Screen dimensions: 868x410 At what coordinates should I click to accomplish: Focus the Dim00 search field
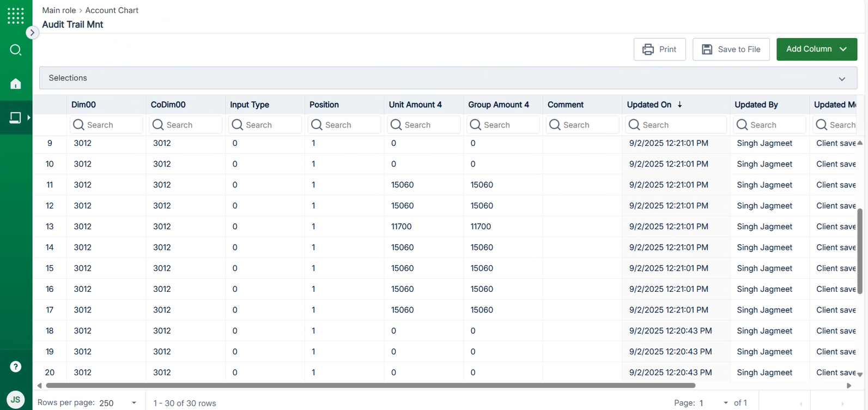(106, 125)
